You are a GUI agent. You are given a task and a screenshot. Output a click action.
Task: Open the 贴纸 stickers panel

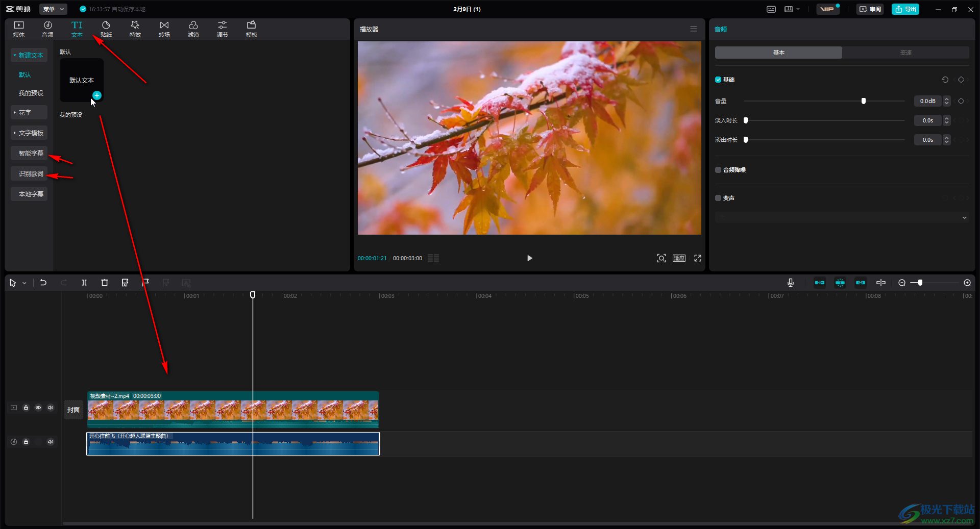[x=106, y=29]
